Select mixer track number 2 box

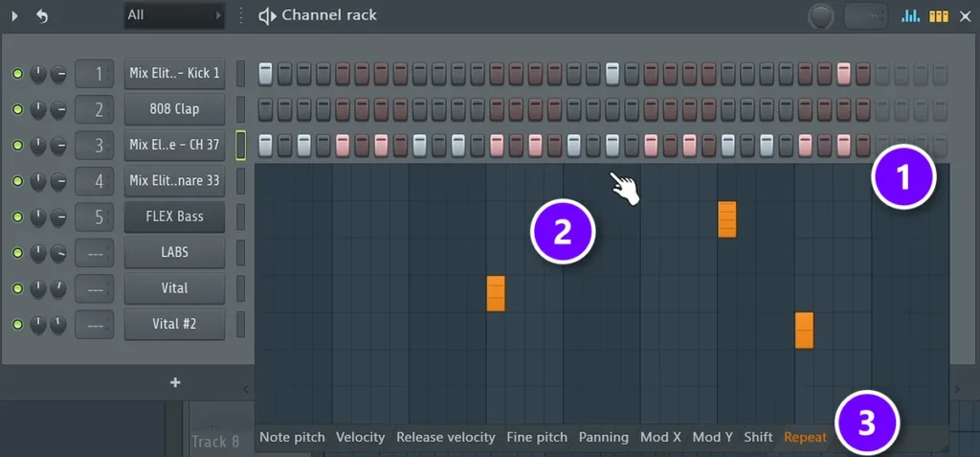95,109
